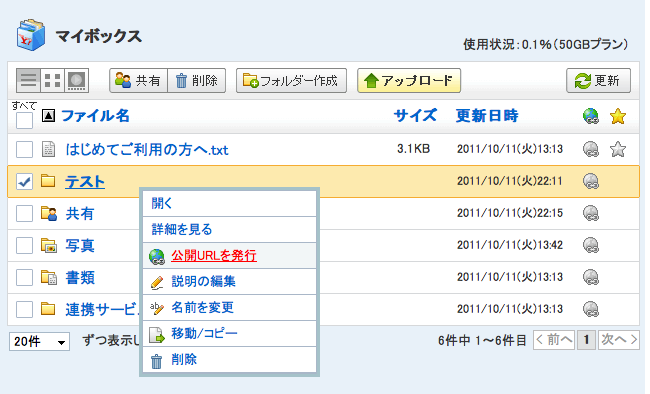Image resolution: width=650 pixels, height=394 pixels.
Task: Click the 共有 share toolbar button
Action: pyautogui.click(x=138, y=80)
